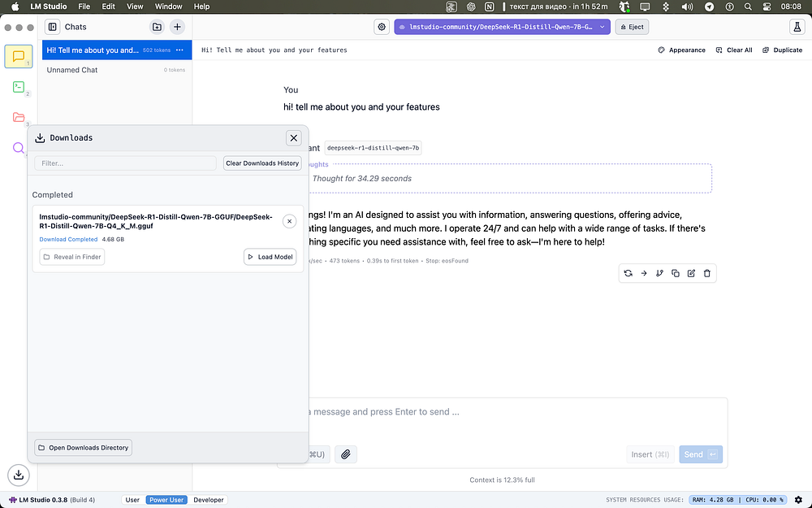Open My Models folder sidebar icon

[19, 117]
